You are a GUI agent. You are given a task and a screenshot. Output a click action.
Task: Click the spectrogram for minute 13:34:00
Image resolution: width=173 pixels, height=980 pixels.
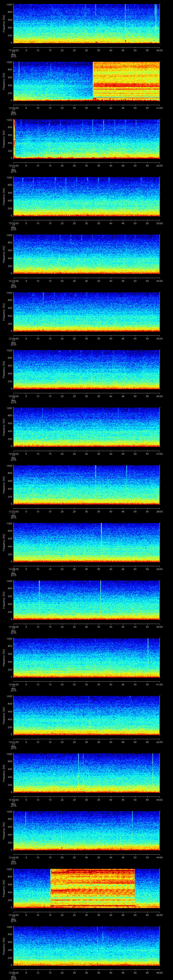87,312
